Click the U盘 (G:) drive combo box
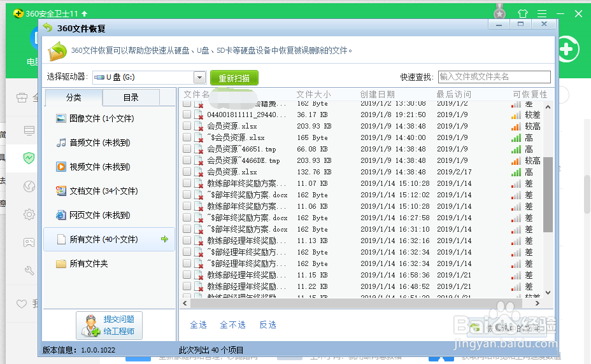The height and width of the screenshot is (364, 591). (x=149, y=78)
